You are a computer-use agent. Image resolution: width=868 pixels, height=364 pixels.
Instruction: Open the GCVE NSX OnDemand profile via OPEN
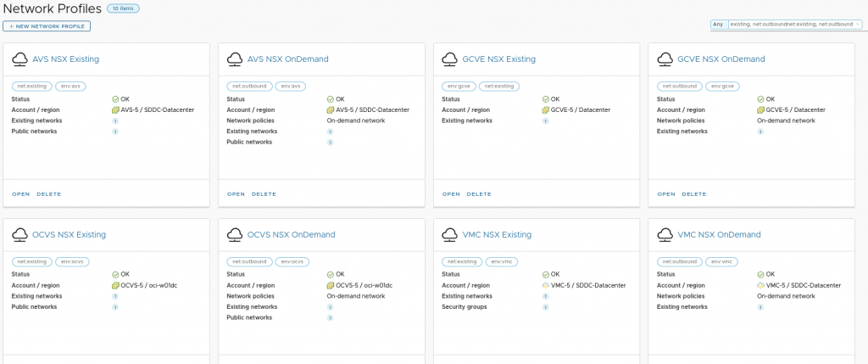(666, 194)
